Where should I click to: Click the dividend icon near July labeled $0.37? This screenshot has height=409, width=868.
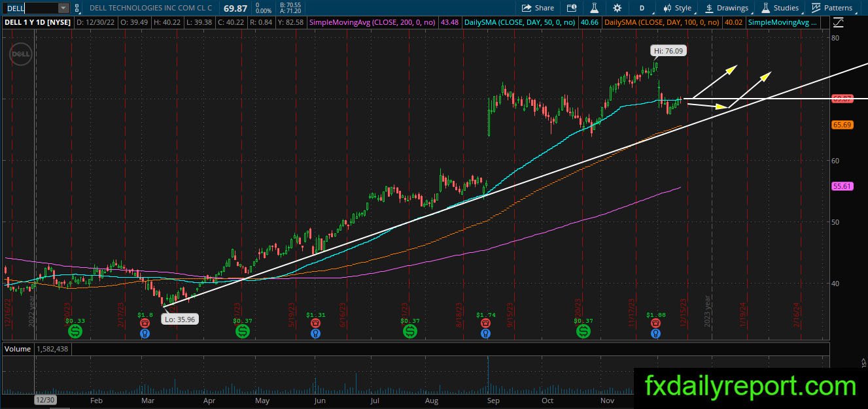click(410, 331)
